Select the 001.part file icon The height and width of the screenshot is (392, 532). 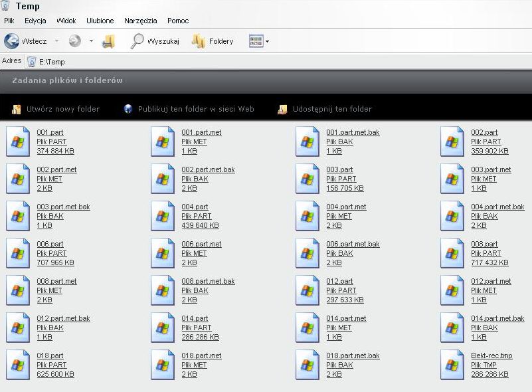tap(17, 142)
